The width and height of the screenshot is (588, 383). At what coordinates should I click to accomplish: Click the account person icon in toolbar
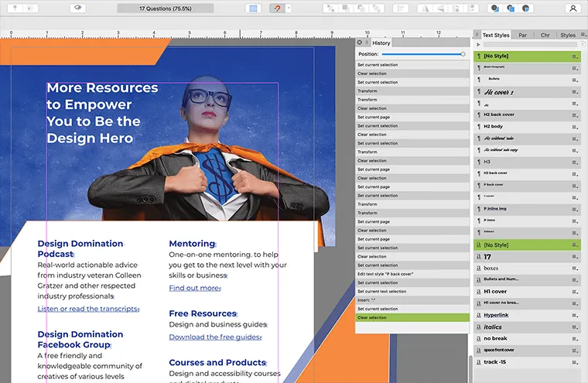pos(573,9)
